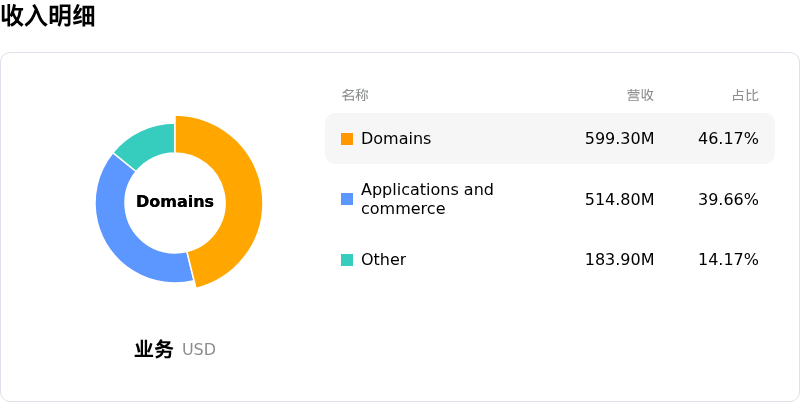Screen dimensions: 800x402
Task: Select the blue donut chart segment
Action: click(x=116, y=224)
